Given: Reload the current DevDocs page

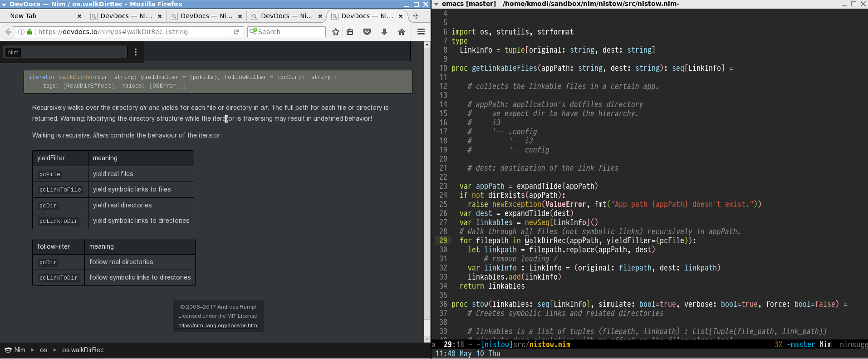Looking at the screenshot, I should pyautogui.click(x=236, y=32).
